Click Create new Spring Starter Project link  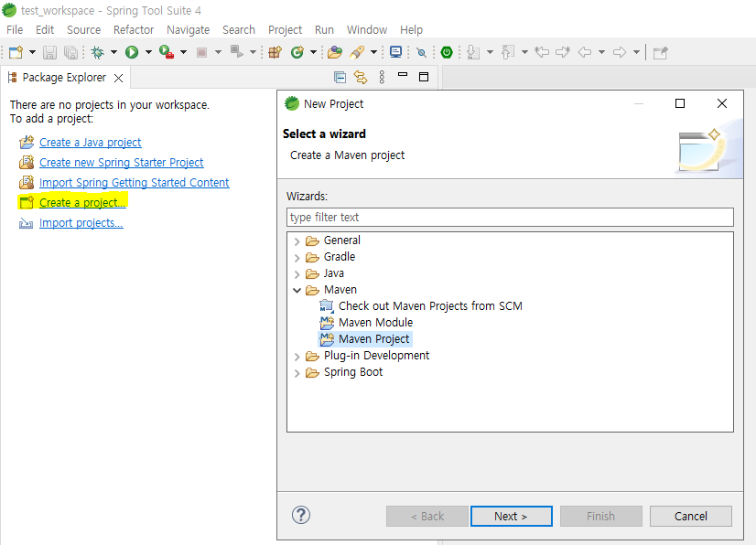122,163
